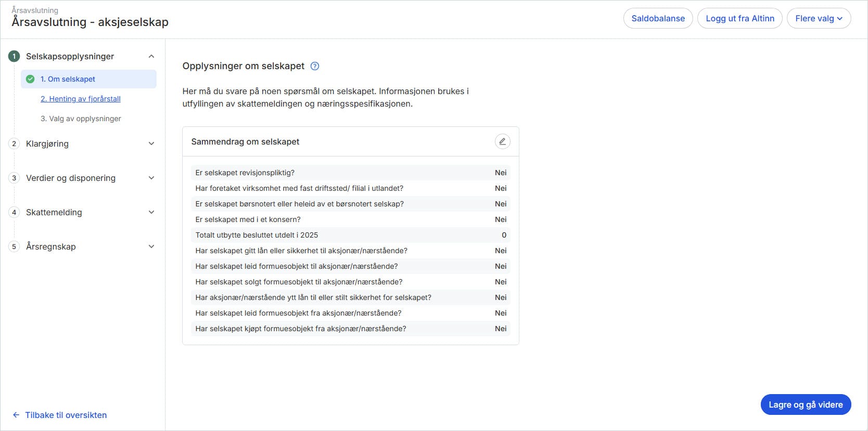Expand the Årsregnskap section chevron
Viewport: 868px width, 431px height.
(x=151, y=246)
